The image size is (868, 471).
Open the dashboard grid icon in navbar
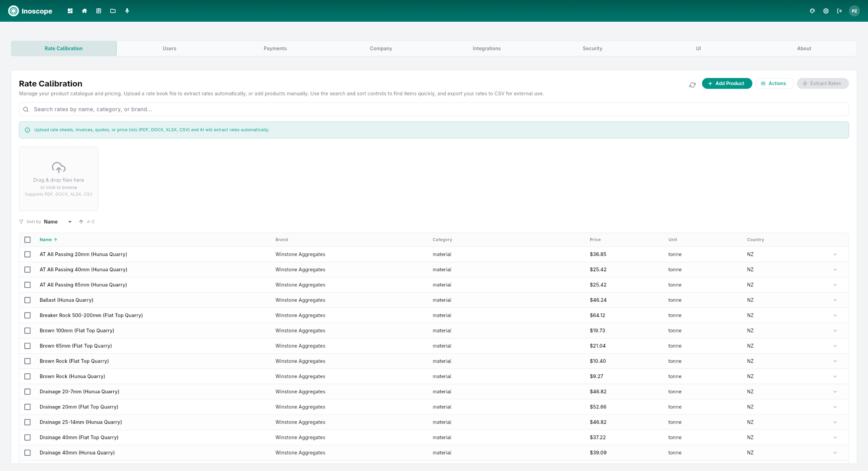tap(70, 11)
